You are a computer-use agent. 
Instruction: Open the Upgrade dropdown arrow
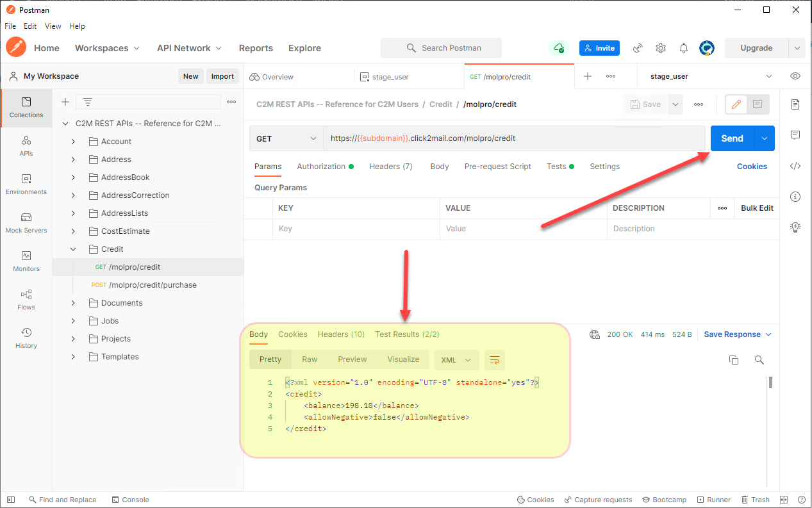(797, 48)
